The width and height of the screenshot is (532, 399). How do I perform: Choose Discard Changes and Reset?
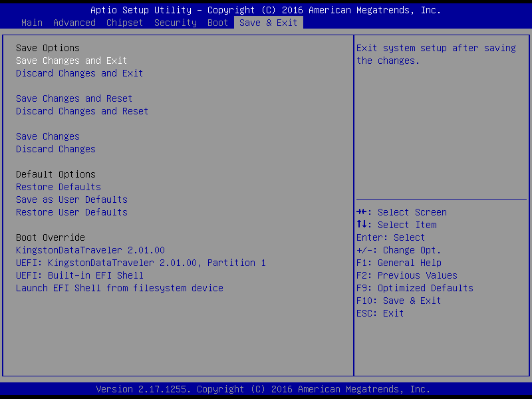(x=82, y=111)
